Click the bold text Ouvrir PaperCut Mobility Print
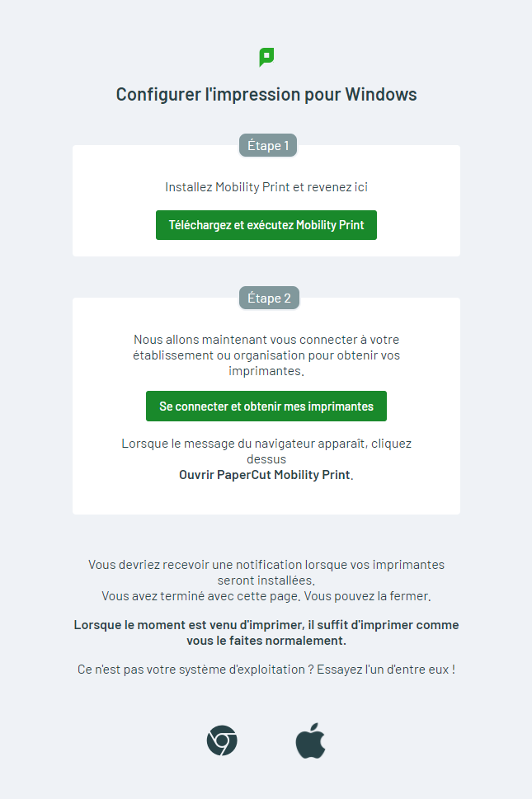Screen dimensions: 532x799 [265, 475]
